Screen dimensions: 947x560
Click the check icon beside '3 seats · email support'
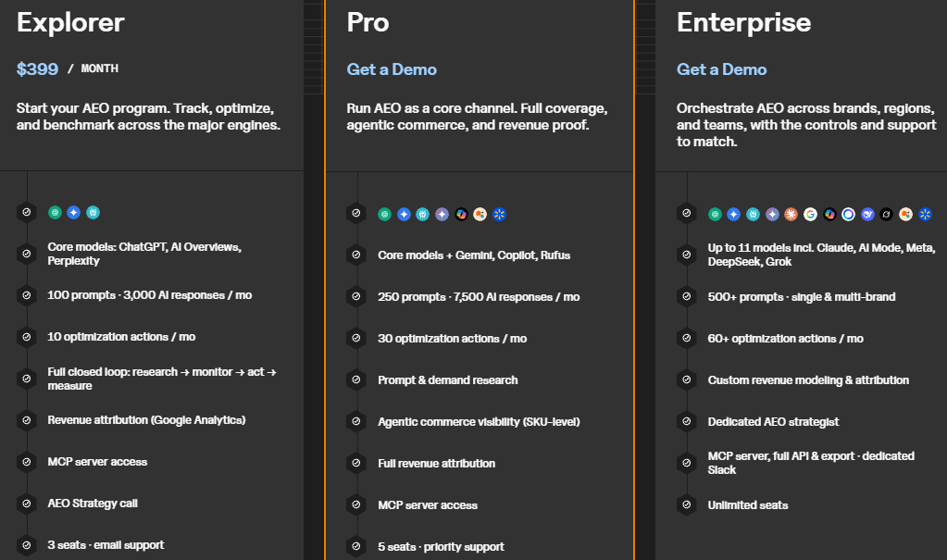pos(27,545)
